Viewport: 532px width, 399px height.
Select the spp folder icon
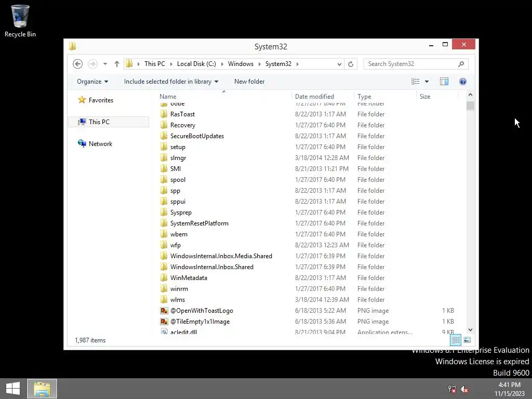pyautogui.click(x=164, y=190)
